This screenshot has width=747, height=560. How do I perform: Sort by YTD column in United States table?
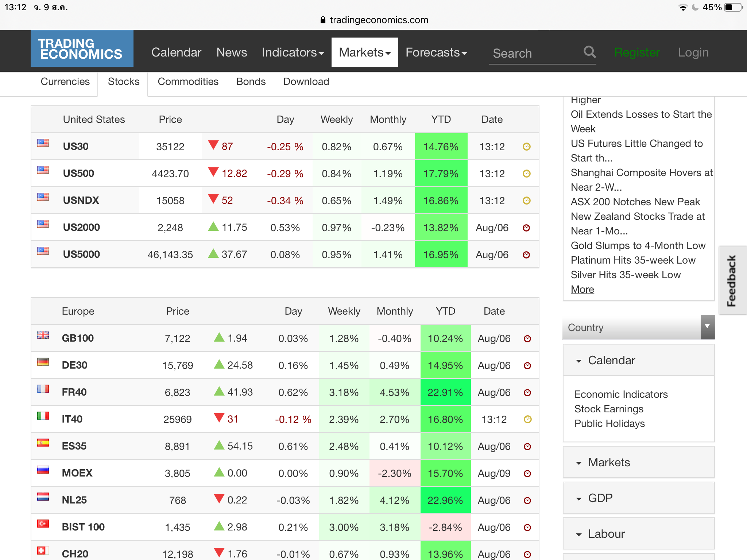(x=441, y=120)
